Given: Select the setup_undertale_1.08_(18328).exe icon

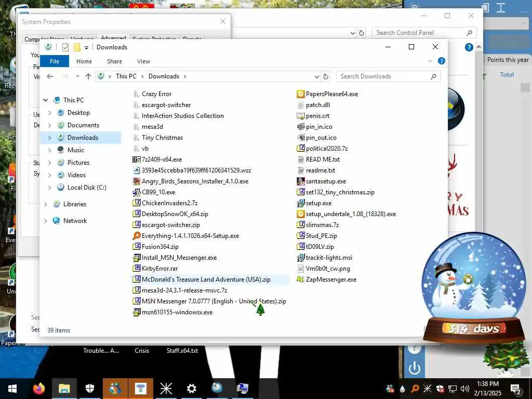Looking at the screenshot, I should [x=301, y=214].
